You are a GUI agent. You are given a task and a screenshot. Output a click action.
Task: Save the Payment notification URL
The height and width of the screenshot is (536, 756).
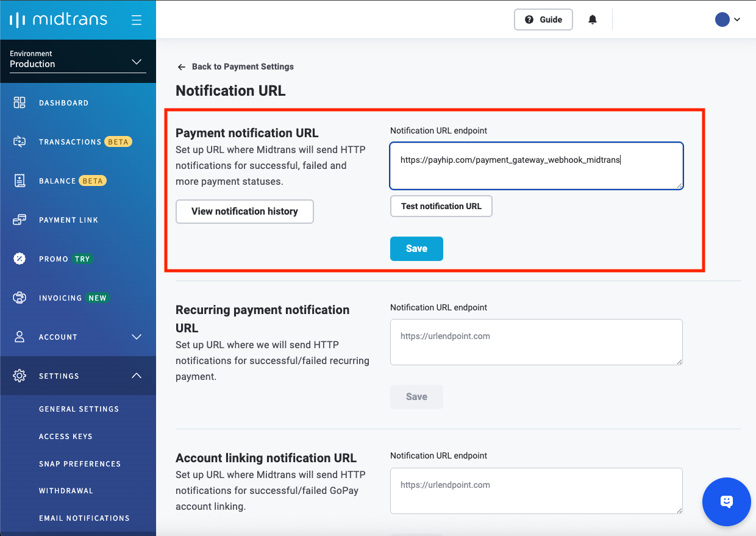(416, 249)
